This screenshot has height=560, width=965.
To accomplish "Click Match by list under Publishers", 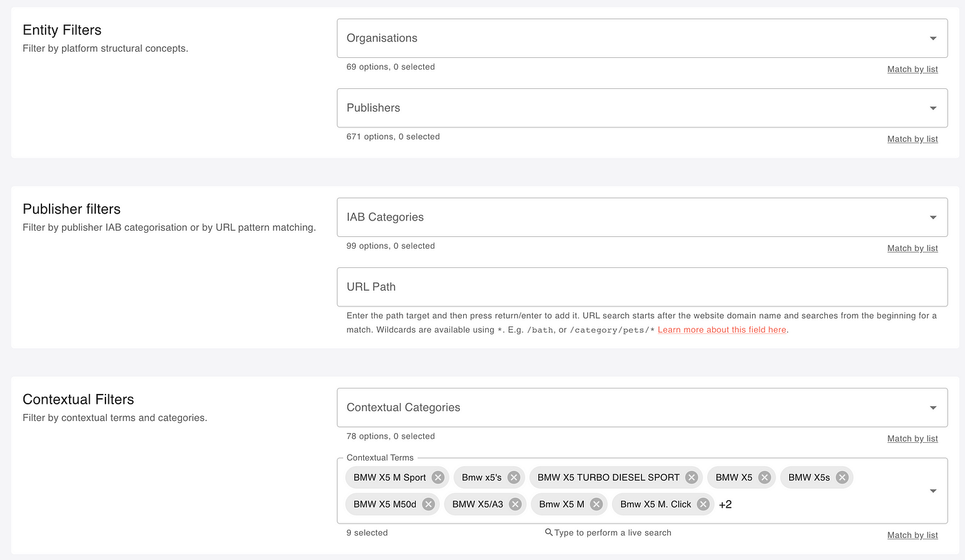I will (913, 138).
